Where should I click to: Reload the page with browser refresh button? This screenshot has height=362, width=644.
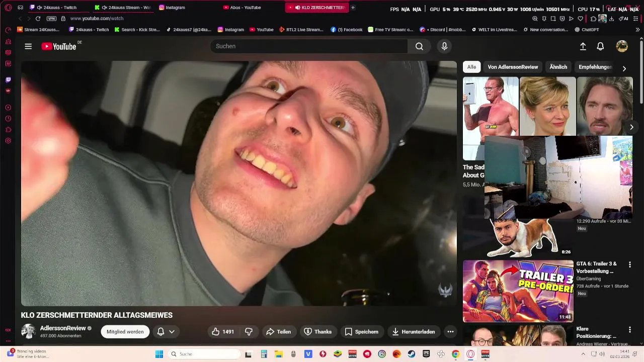tap(38, 19)
